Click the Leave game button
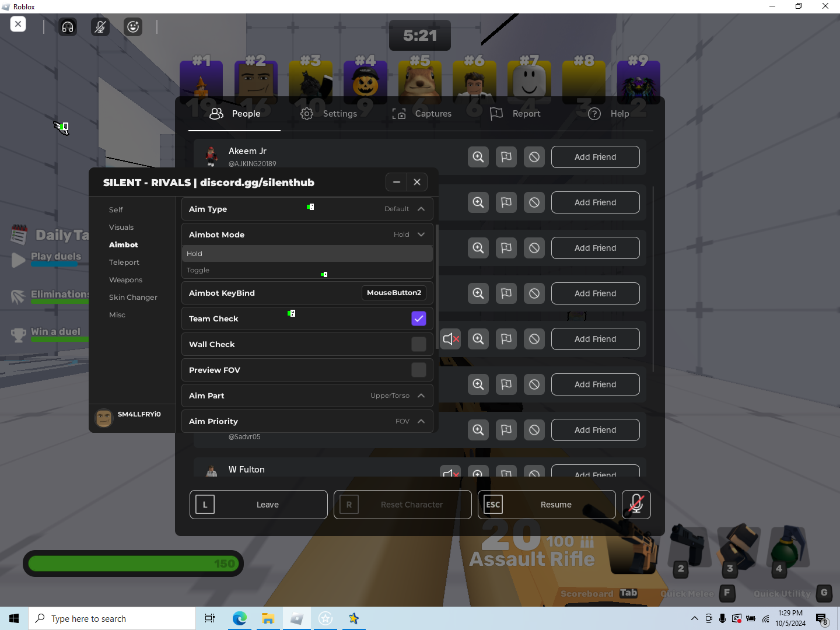 coord(258,505)
